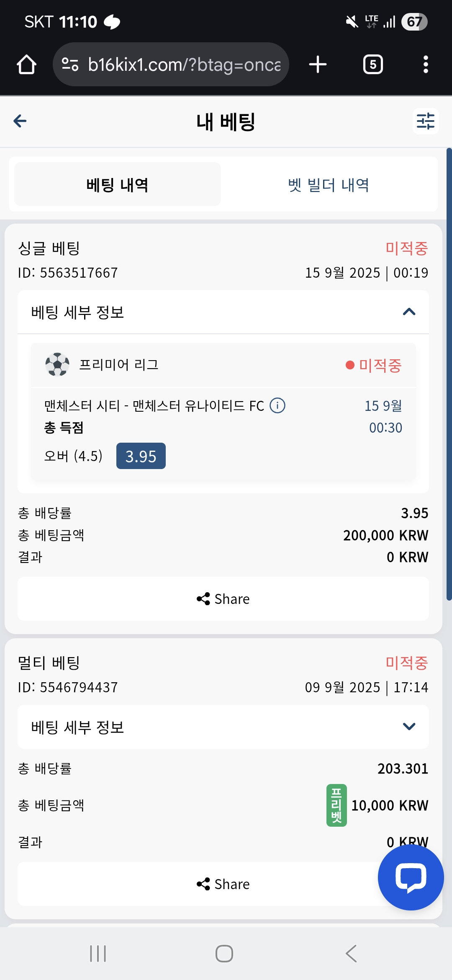Tap the address bar URL b16kix1.com

tap(184, 64)
